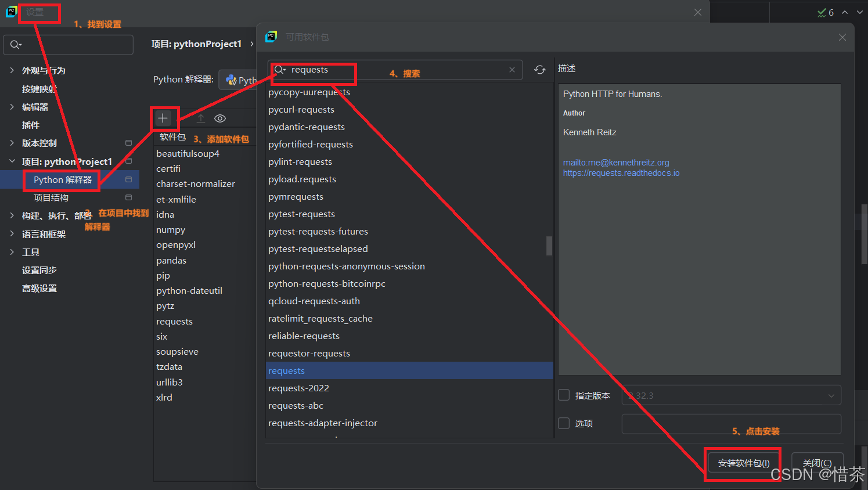Click the package search input field
Viewport: 868px width, 490px height.
pyautogui.click(x=395, y=70)
